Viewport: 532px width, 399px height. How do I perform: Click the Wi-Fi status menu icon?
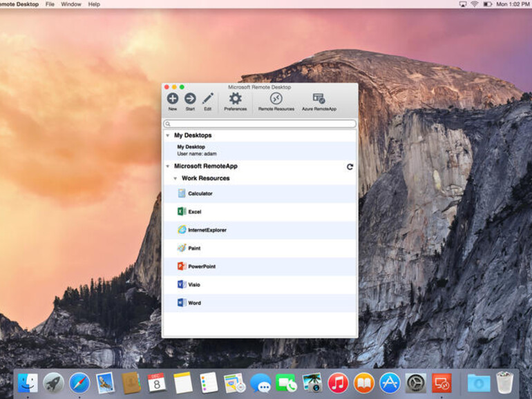475,4
